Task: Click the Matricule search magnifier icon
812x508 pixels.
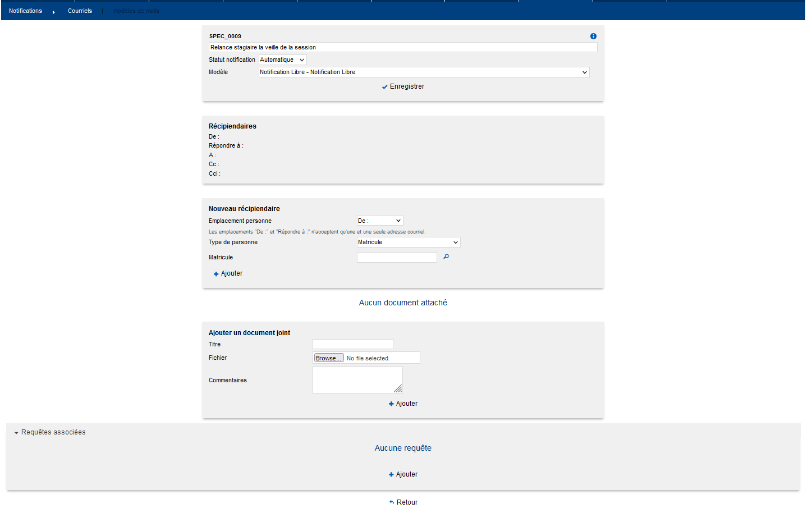Action: [446, 257]
